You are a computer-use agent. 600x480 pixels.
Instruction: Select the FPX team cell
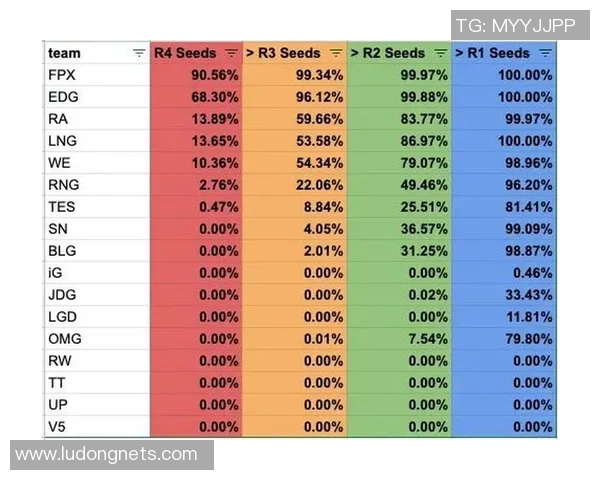coord(97,75)
